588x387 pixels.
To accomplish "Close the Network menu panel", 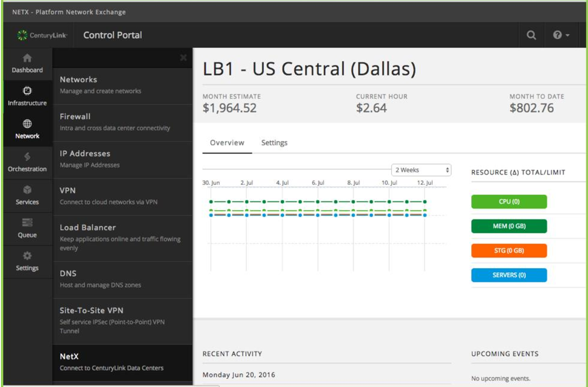I will (x=184, y=58).
